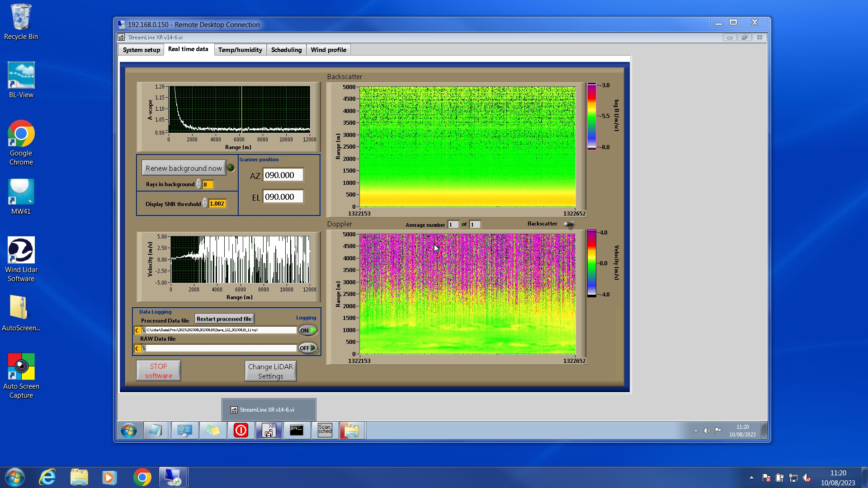Toggle processed data logging ON switch
Viewport: 868px width, 488px height.
pyautogui.click(x=308, y=330)
